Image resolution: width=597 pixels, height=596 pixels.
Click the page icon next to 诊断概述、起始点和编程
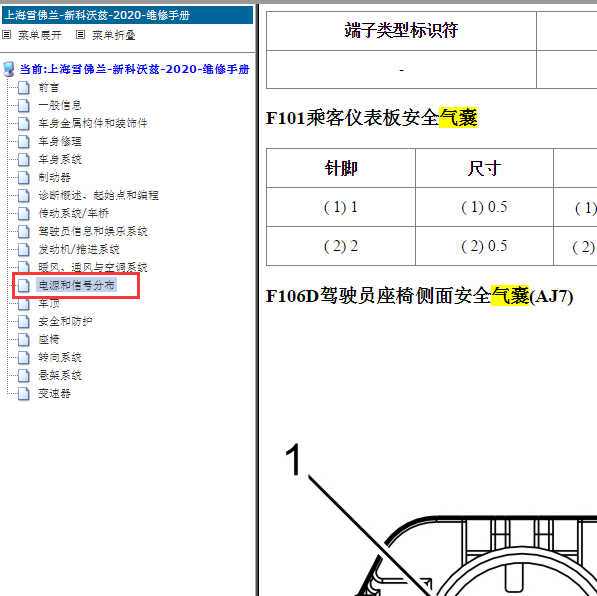(x=24, y=195)
